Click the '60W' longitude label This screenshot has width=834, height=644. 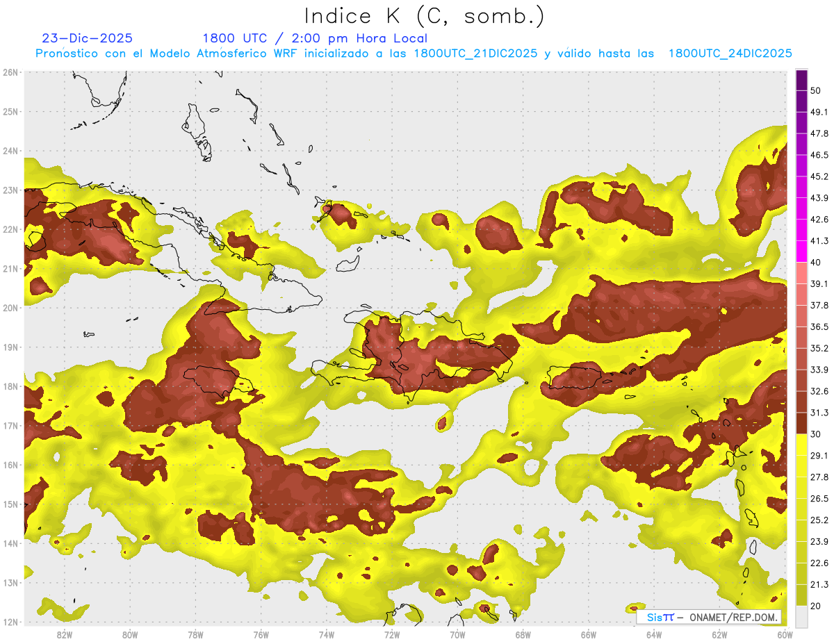click(x=785, y=634)
